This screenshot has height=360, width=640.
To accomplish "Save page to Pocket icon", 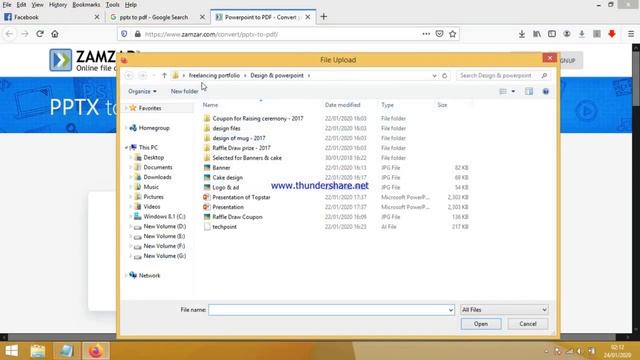I will click(x=439, y=34).
